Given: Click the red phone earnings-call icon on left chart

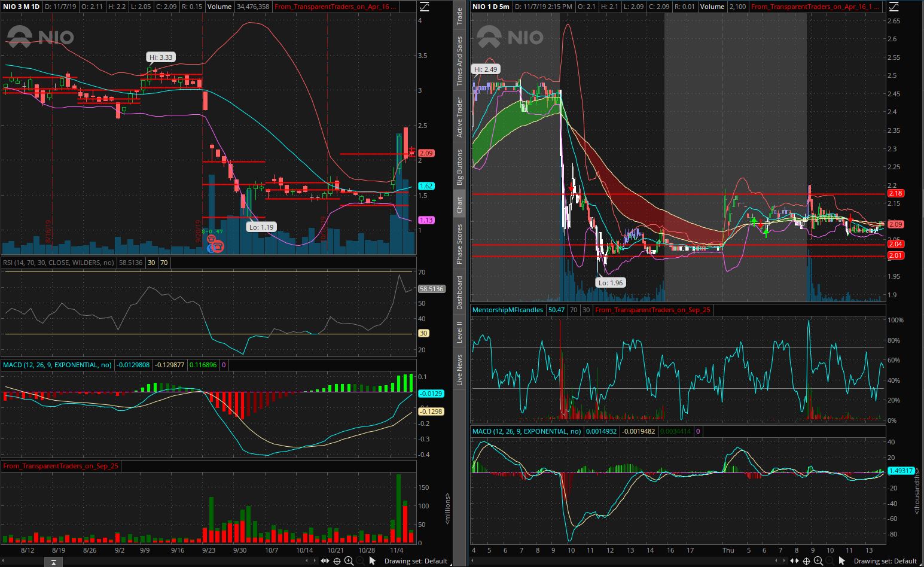Looking at the screenshot, I should (219, 247).
